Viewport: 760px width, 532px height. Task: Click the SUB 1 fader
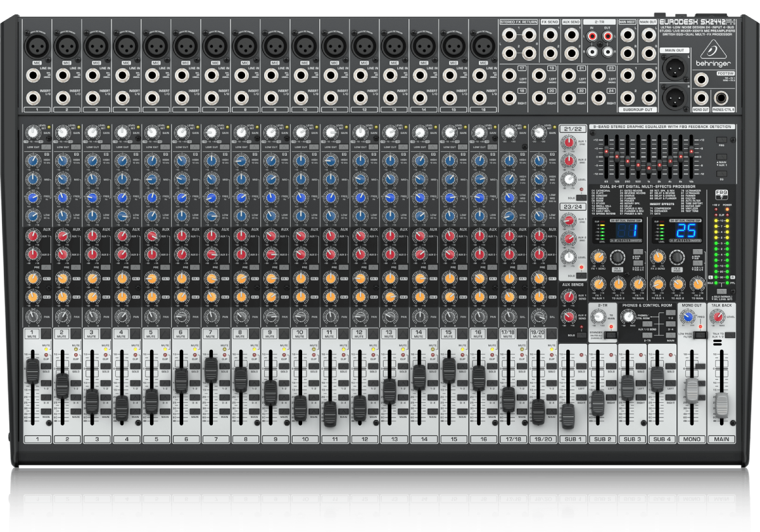click(568, 415)
